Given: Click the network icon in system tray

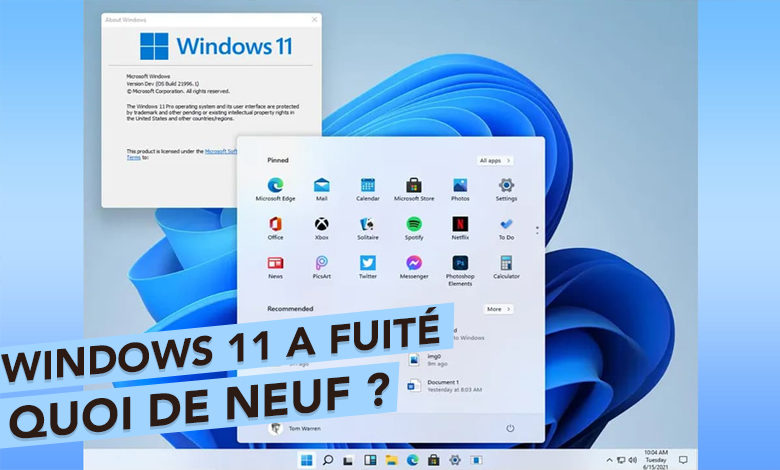Looking at the screenshot, I should tap(621, 460).
